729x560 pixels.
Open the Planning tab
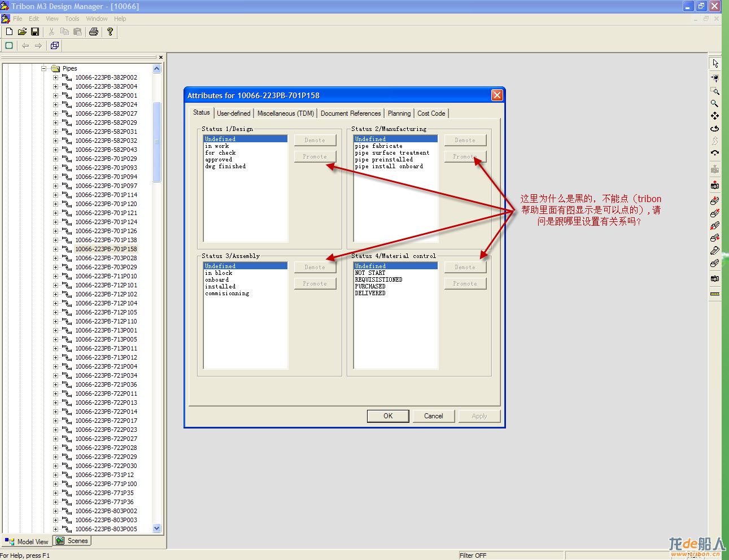[x=399, y=113]
